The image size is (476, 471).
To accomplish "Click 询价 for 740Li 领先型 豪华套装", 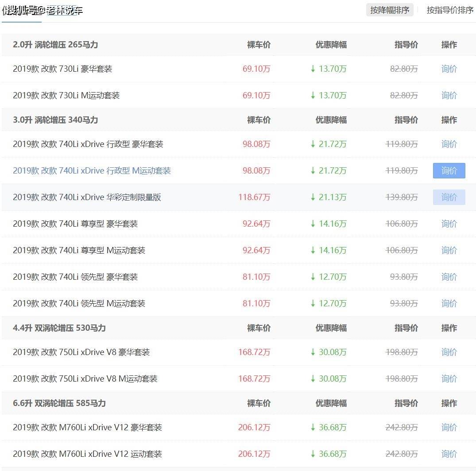I will click(449, 277).
